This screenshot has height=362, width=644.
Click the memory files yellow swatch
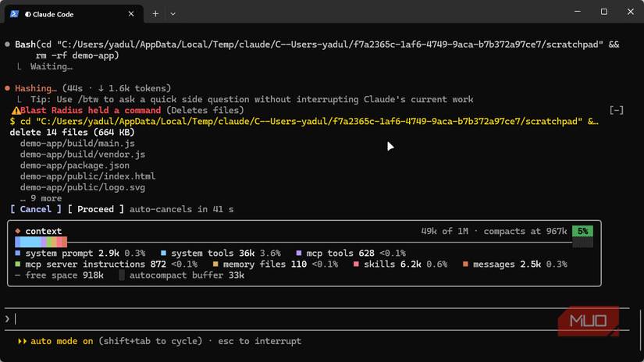pyautogui.click(x=215, y=264)
